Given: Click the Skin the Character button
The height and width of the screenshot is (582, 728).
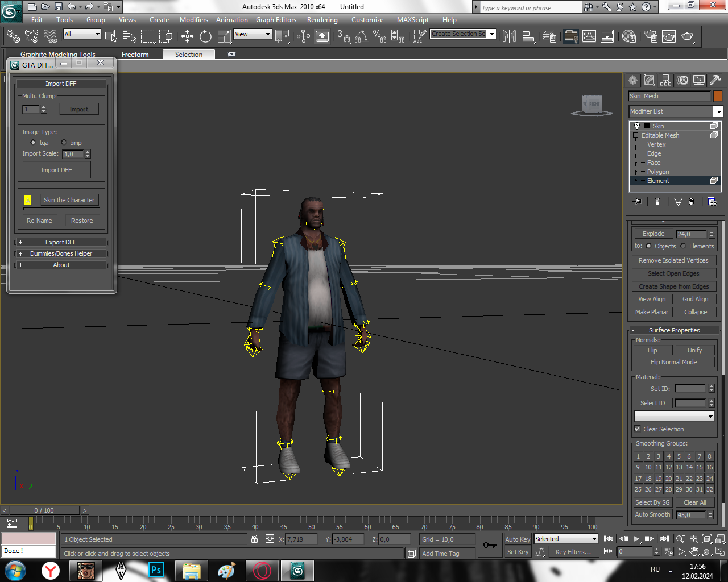Looking at the screenshot, I should (69, 200).
